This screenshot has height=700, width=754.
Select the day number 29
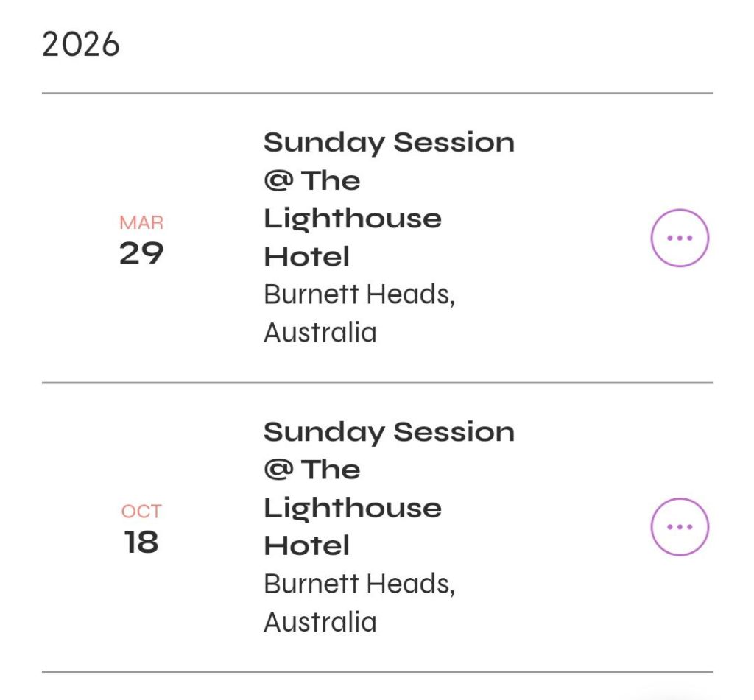(141, 253)
